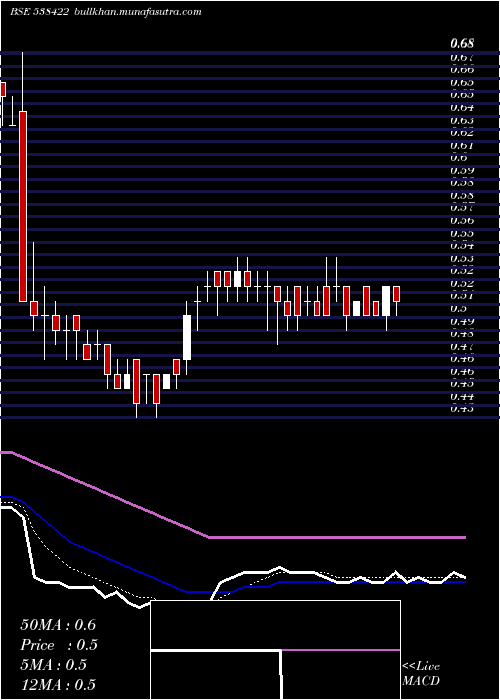
Task: Click the tallest red candlestick body
Action: [23, 206]
